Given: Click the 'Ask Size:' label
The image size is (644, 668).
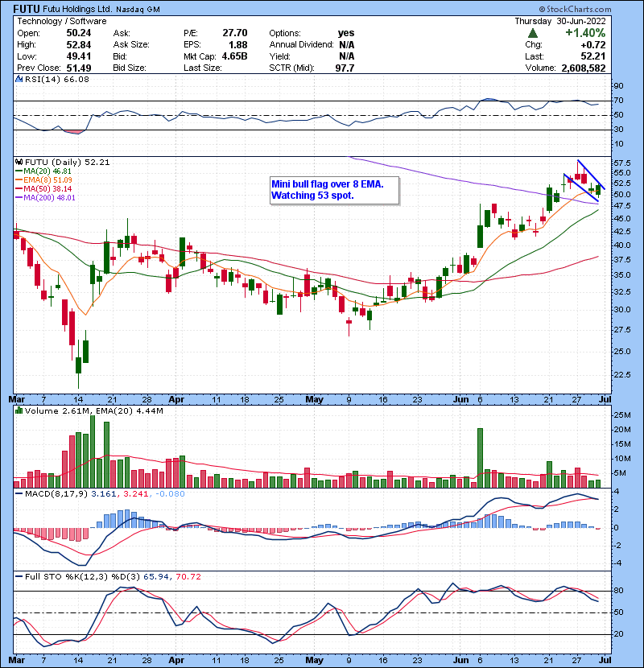Looking at the screenshot, I should (131, 44).
